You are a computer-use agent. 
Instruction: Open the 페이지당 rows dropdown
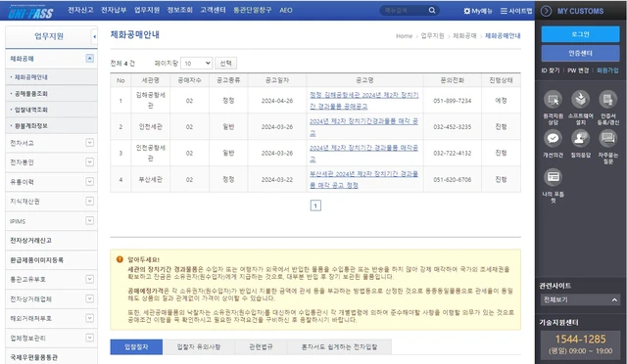[x=196, y=64]
